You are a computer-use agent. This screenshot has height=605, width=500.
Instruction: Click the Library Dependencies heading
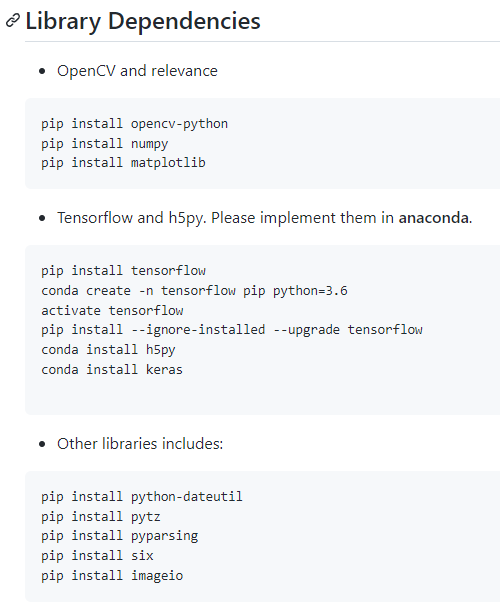click(143, 21)
